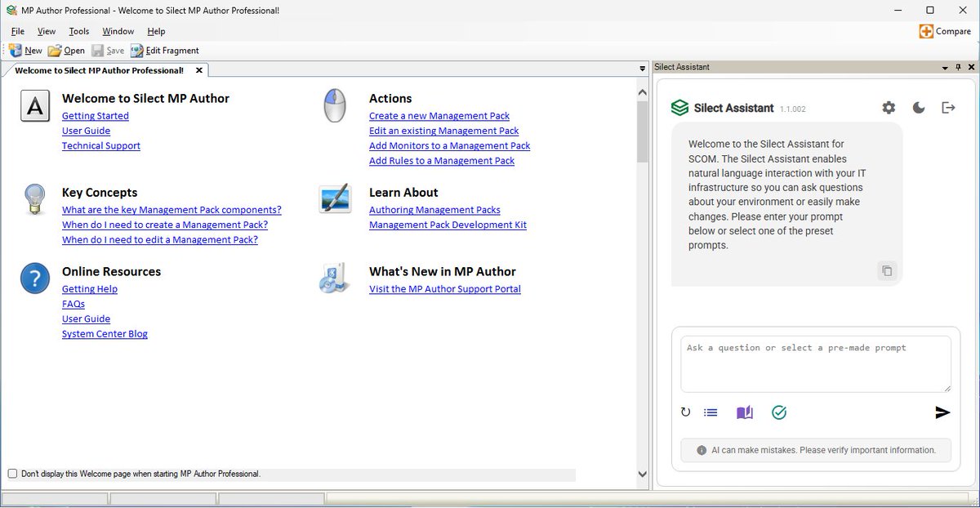Open the document tab list dropdown arrow
980x508 pixels.
(643, 68)
